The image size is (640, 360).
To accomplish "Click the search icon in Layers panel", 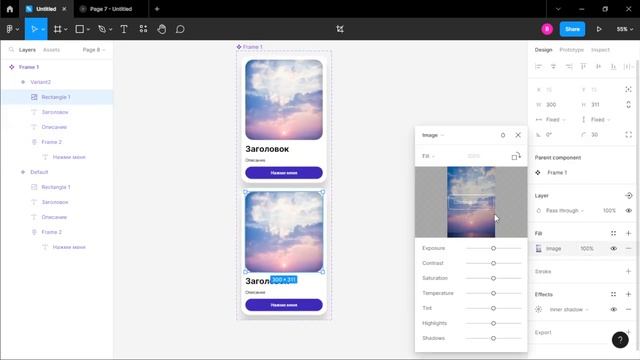I will 11,50.
